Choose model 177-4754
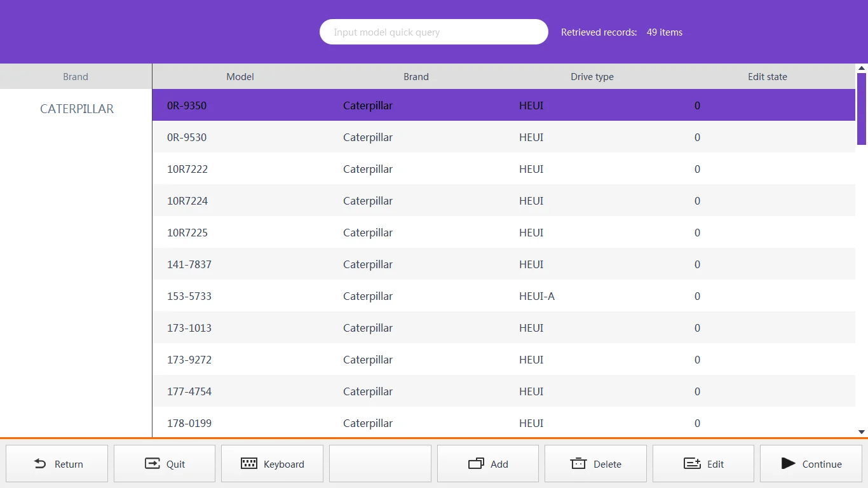 pyautogui.click(x=504, y=391)
